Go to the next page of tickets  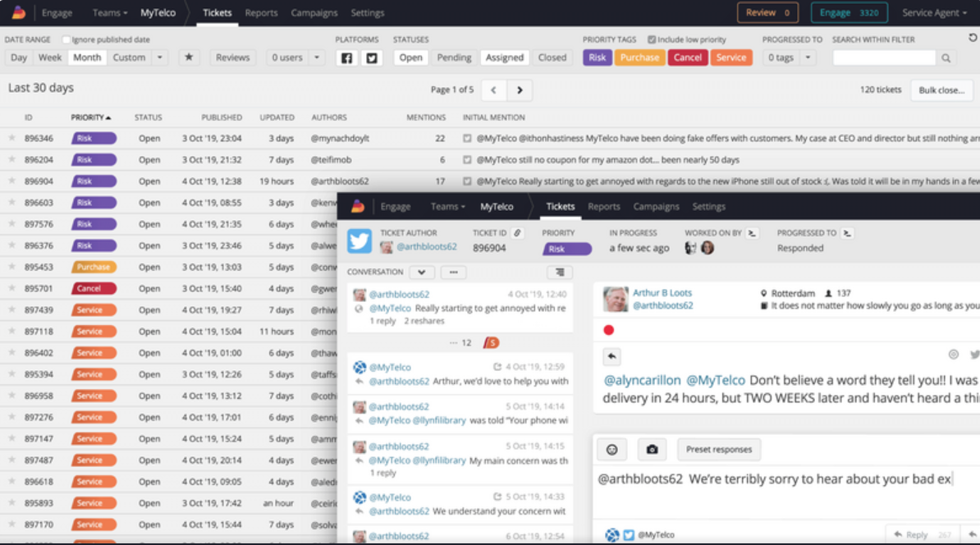[x=520, y=90]
